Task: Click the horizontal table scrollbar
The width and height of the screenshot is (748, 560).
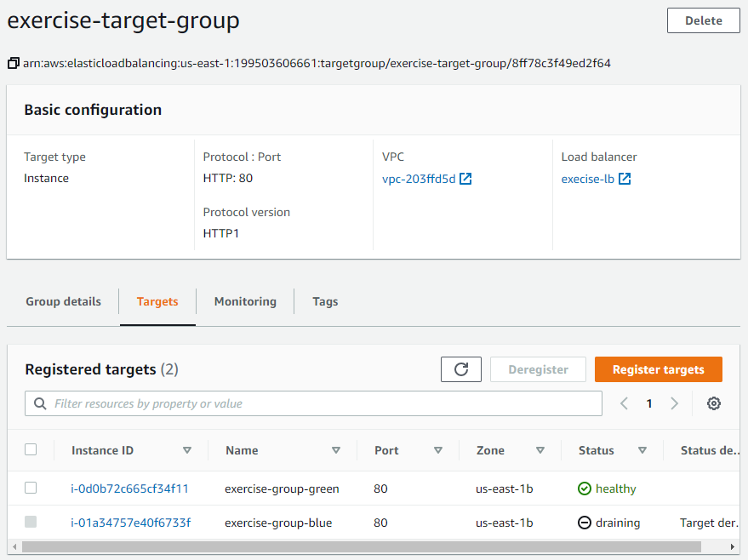Action: coord(362,546)
